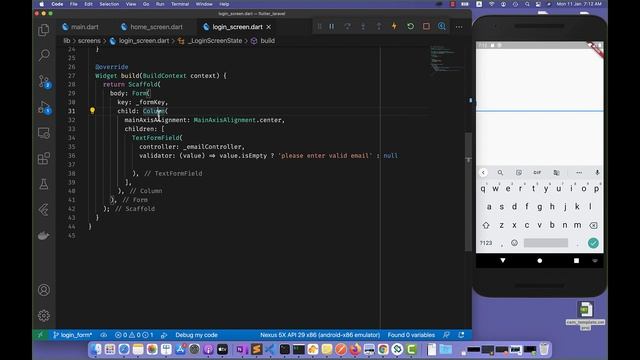Restart the debug session
640x360 pixels.
pyautogui.click(x=410, y=26)
